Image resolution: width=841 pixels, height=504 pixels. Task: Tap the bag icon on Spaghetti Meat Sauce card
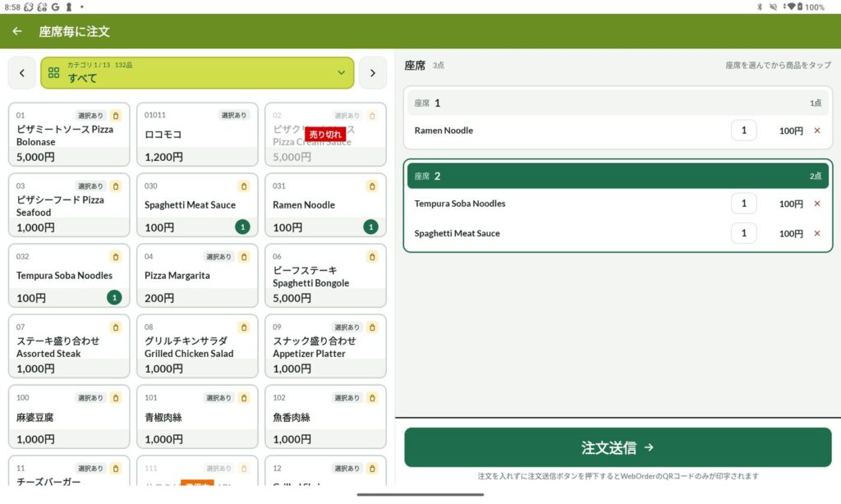pos(244,186)
